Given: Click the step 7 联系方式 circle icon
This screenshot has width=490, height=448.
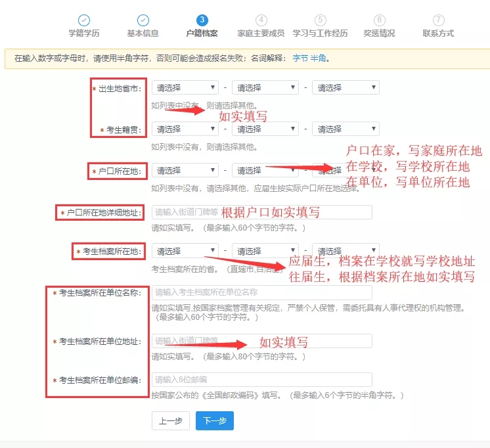Looking at the screenshot, I should 438,20.
